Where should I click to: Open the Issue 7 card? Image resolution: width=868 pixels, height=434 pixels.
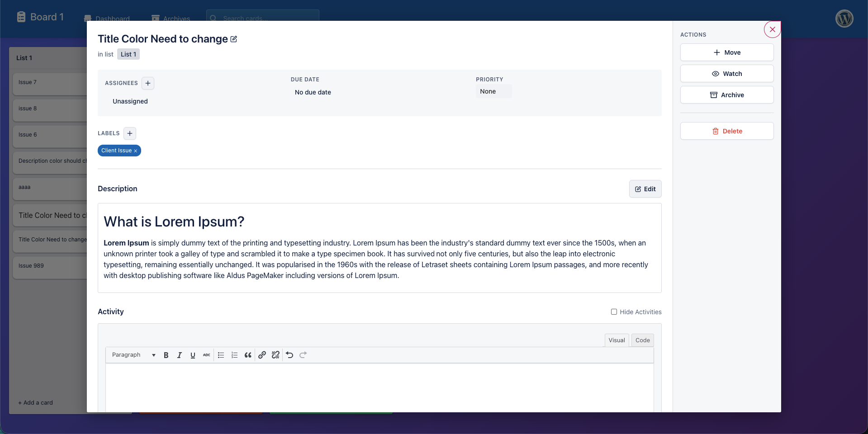[50, 84]
